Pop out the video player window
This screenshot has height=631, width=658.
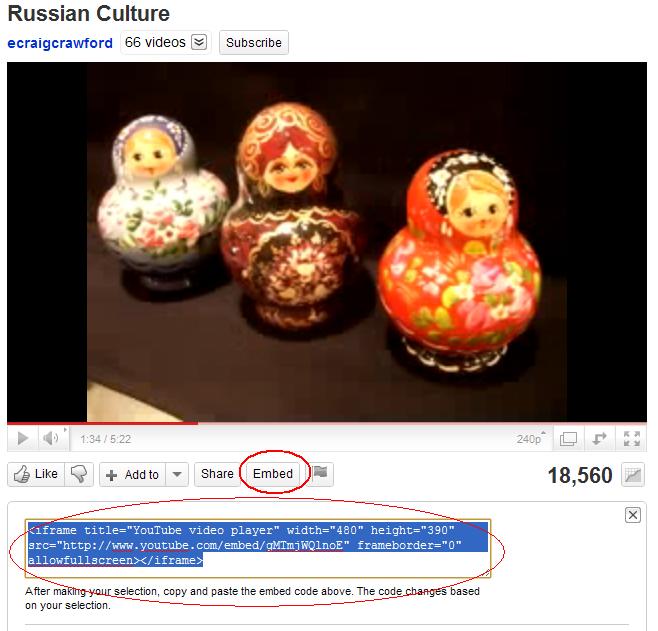pyautogui.click(x=568, y=439)
